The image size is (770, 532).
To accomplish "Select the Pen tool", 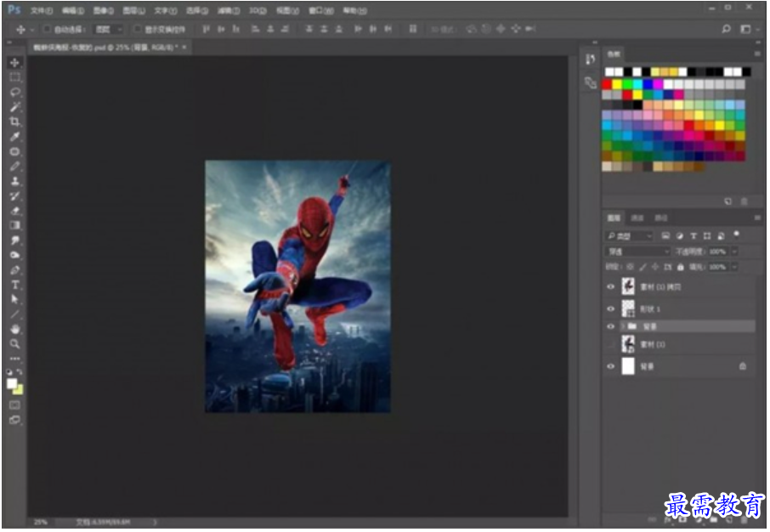I will [14, 270].
